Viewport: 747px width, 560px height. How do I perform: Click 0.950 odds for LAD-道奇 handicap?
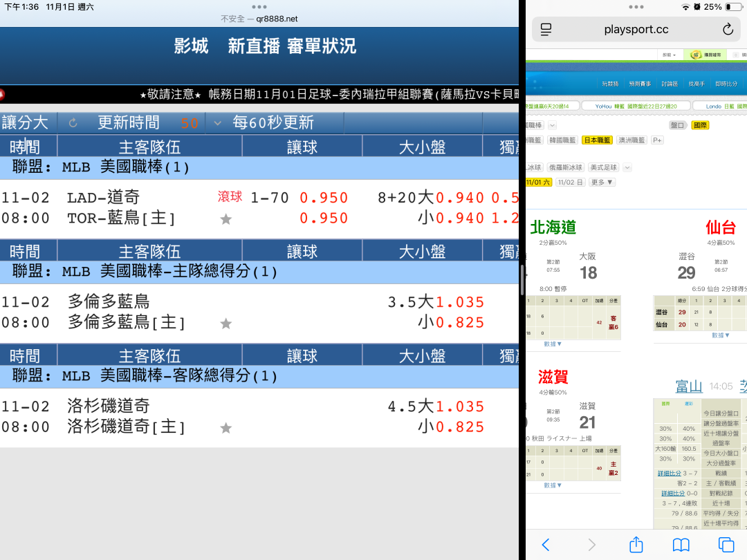click(324, 198)
